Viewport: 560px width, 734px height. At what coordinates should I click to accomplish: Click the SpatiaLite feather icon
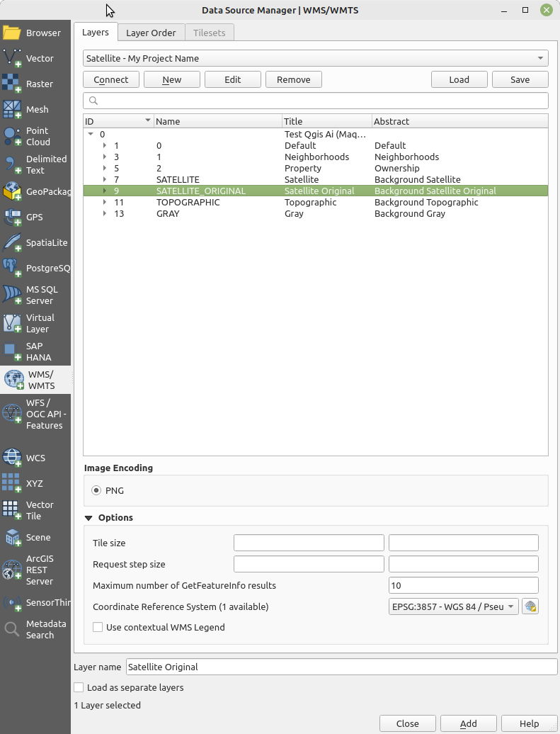point(13,243)
